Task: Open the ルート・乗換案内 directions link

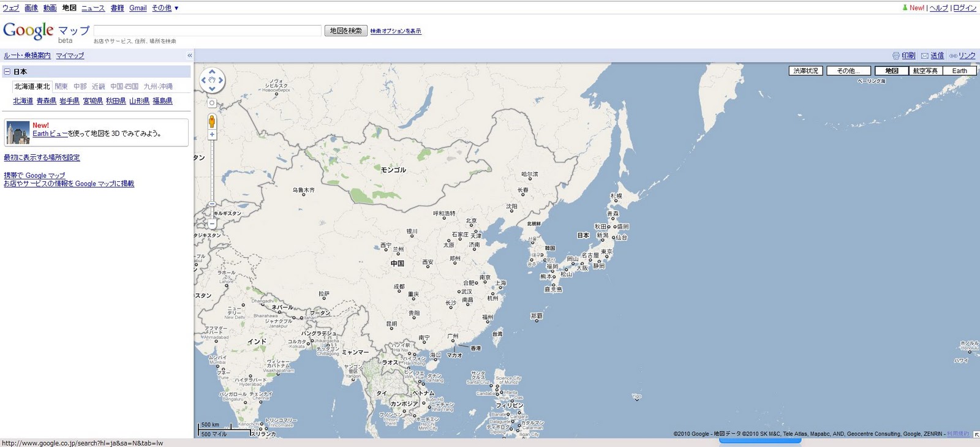Action: 28,56
